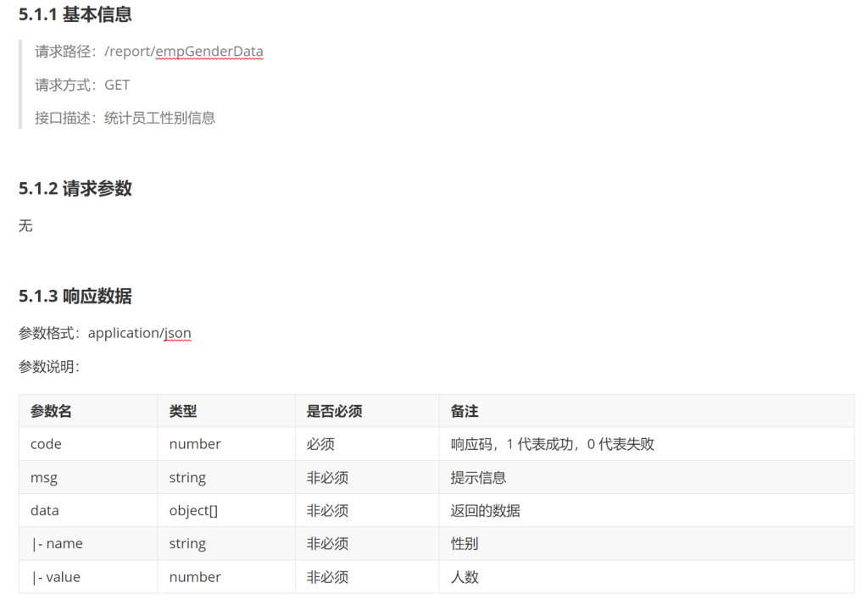Screen dimensions: 868x605
Task: Click the underlined json word in 参数格式
Action: (x=178, y=333)
